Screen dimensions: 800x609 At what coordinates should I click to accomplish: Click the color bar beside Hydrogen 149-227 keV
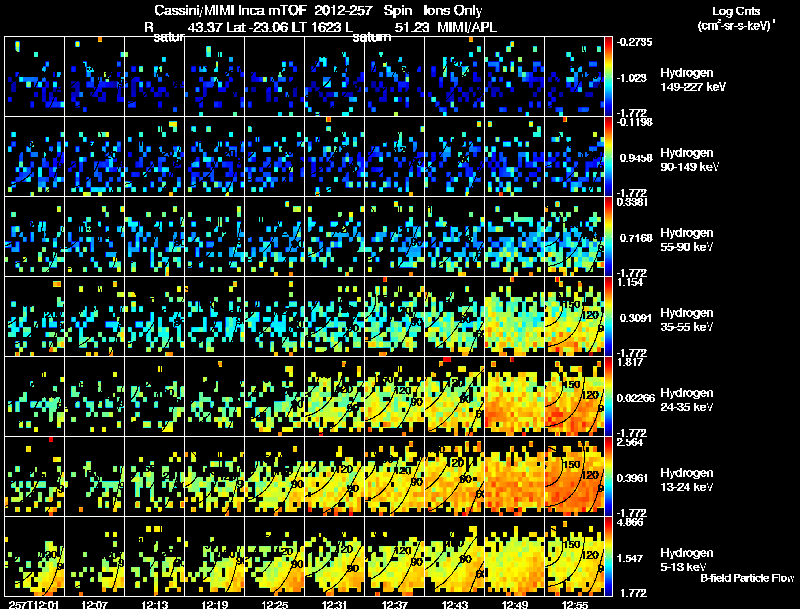click(x=608, y=77)
